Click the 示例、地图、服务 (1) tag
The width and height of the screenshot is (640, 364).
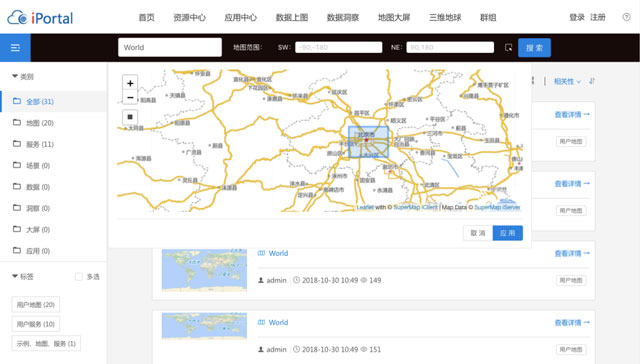click(x=46, y=344)
